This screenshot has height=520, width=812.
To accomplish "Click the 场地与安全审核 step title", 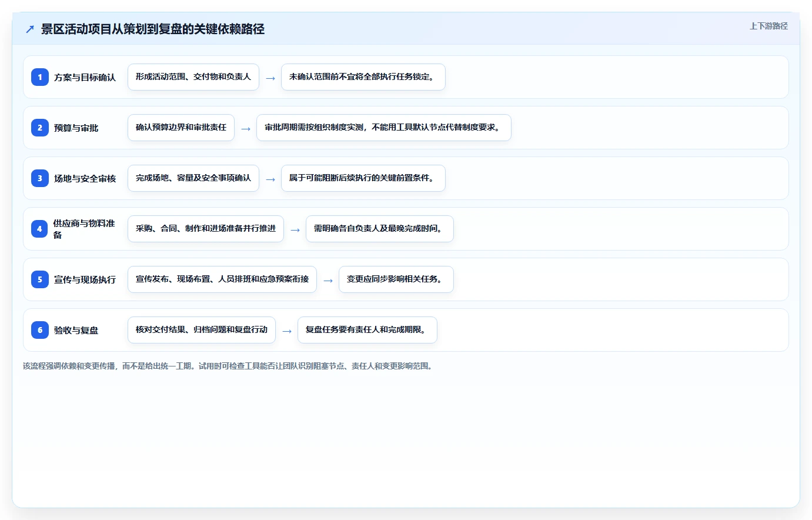I will (x=85, y=178).
